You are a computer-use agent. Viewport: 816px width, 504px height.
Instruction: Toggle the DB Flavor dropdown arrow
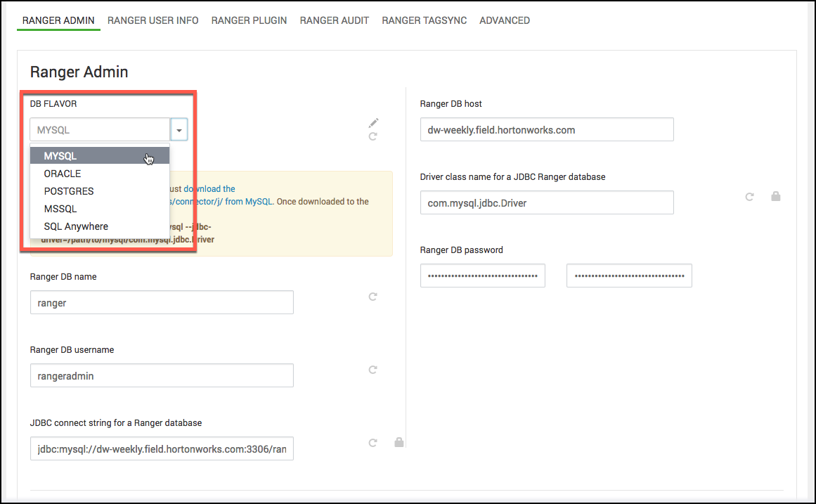pos(179,130)
